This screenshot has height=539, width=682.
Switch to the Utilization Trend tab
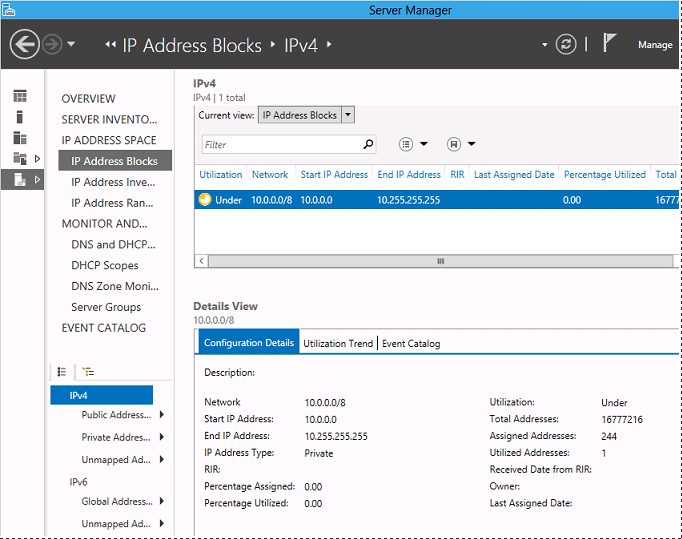point(338,343)
